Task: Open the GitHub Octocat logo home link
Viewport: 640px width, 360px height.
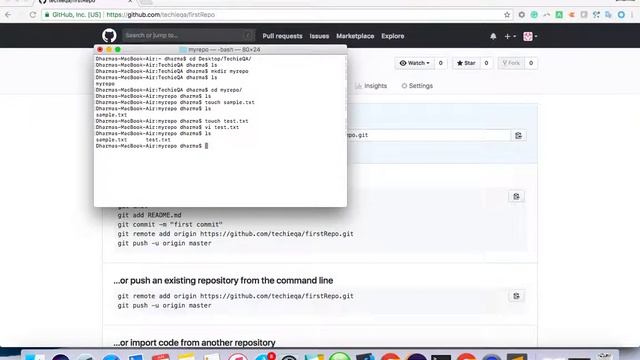Action: click(109, 36)
